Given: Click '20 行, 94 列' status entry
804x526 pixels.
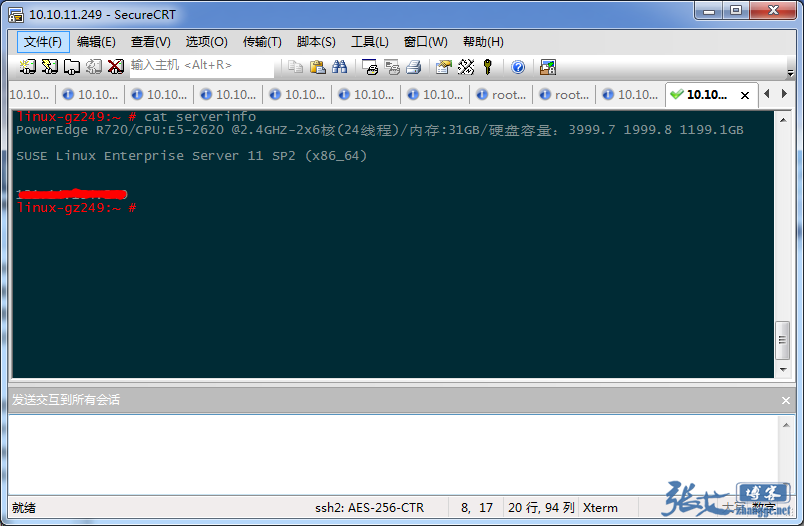Looking at the screenshot, I should [541, 508].
